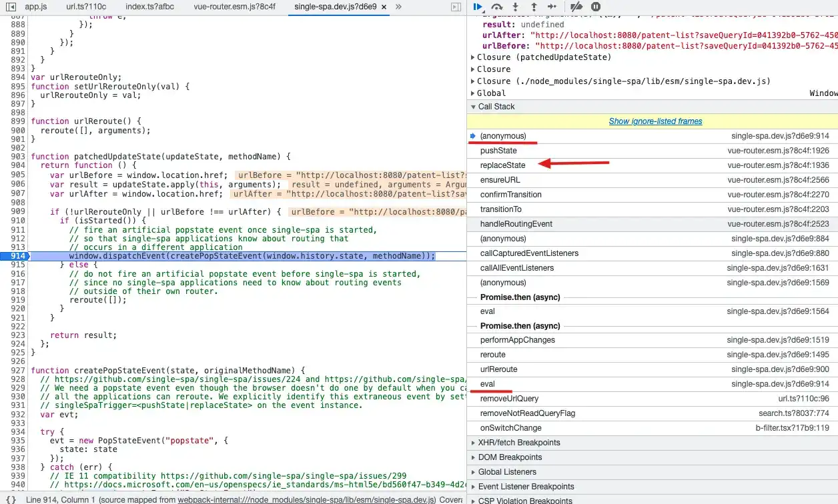Viewport: 838px width, 504px height.
Task: Toggle pause on exceptions
Action: (x=596, y=7)
